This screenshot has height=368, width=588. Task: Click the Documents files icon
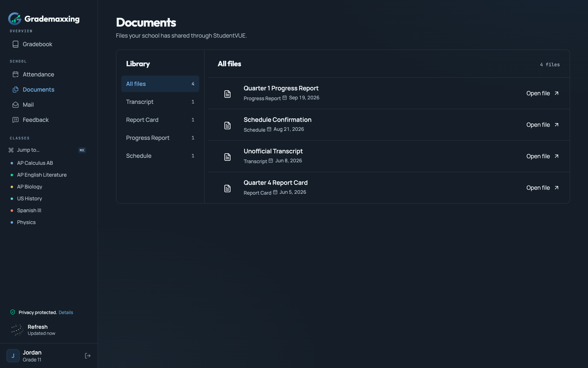coord(16,89)
